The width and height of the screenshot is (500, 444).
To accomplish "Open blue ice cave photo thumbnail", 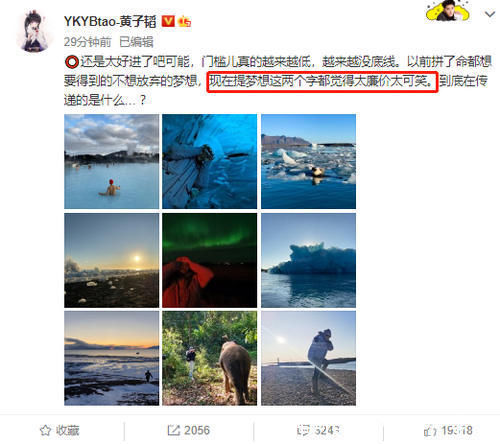I will click(210, 161).
